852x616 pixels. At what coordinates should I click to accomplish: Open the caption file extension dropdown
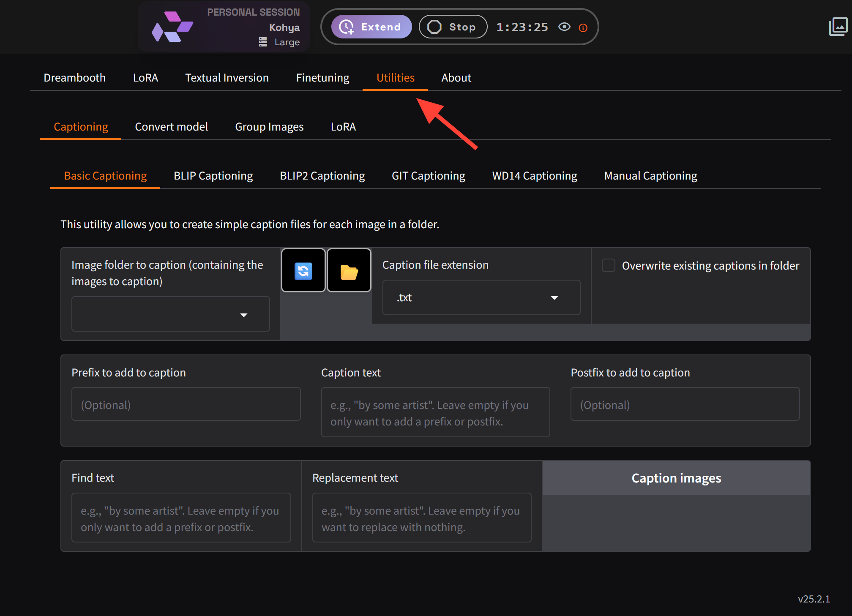pyautogui.click(x=554, y=298)
